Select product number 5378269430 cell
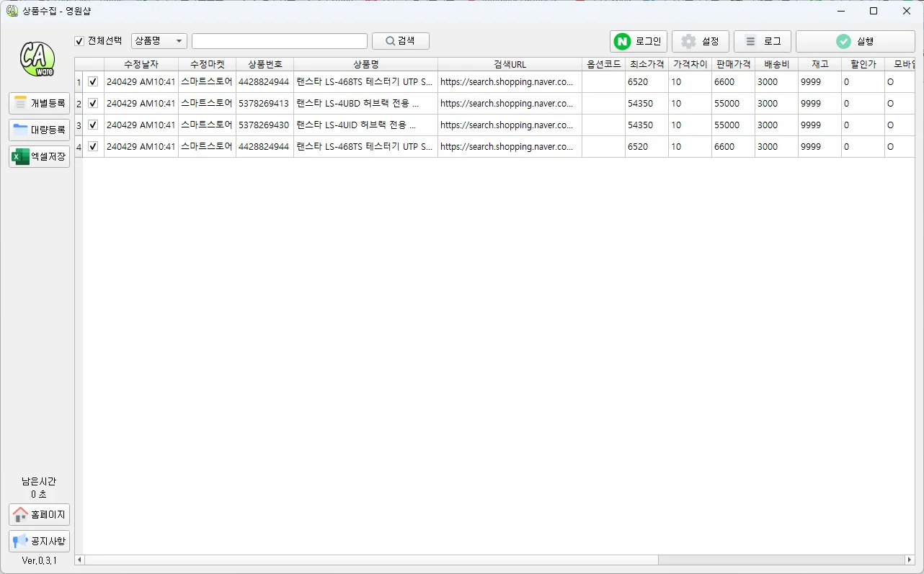 [265, 125]
